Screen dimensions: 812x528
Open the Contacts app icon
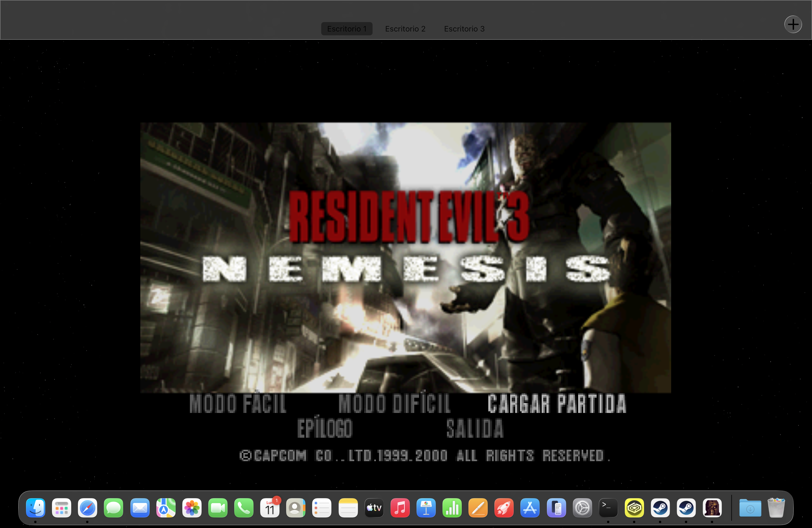(296, 508)
